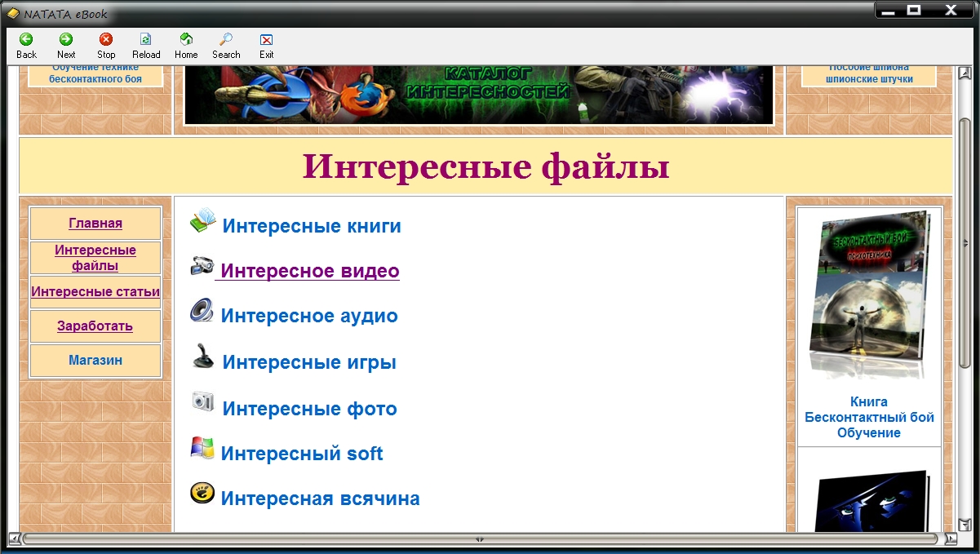Select Главная in the left menu
Viewport: 980px width, 554px height.
(95, 224)
